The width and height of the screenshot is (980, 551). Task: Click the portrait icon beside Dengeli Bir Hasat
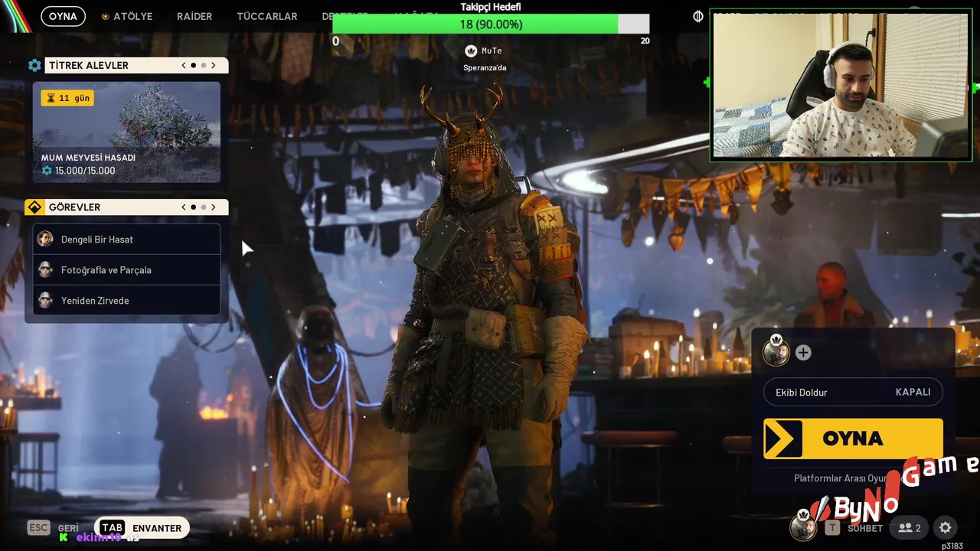click(45, 240)
